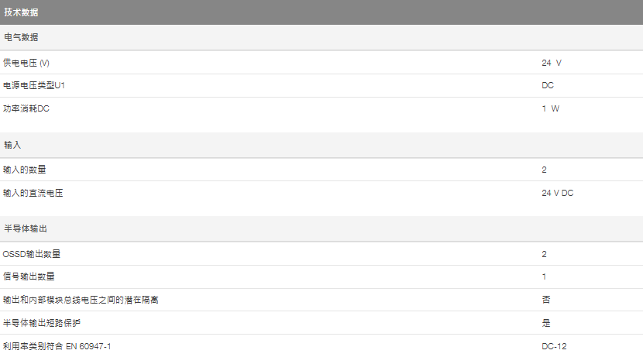Click the 技术数据 header bar

(x=321, y=12)
